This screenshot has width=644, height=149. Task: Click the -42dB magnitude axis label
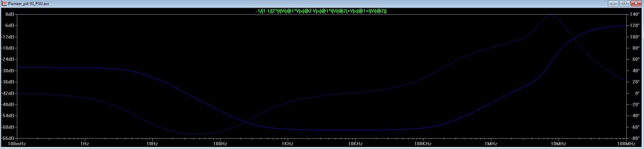pyautogui.click(x=8, y=93)
